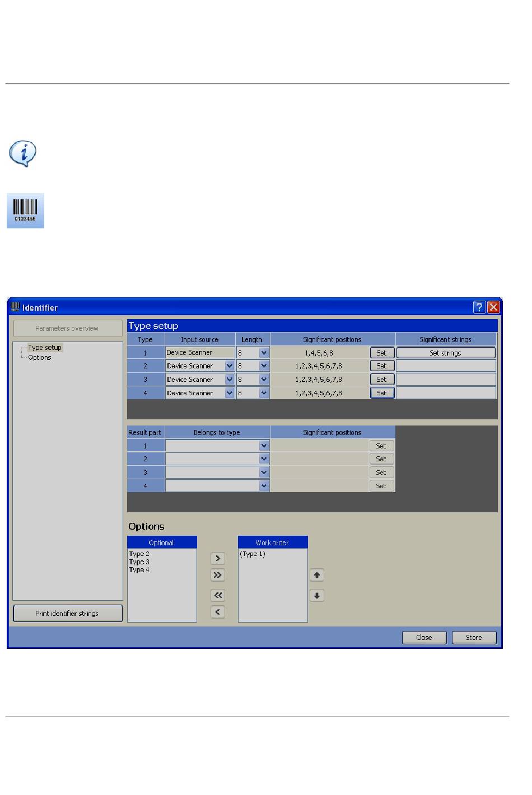Open Length dropdown for Type 4
Viewport: 532px width, 795px height.
click(264, 393)
